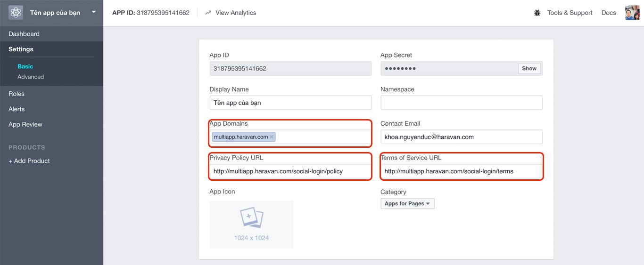
Task: Click the 1024 x 1024 size label
Action: point(251,238)
